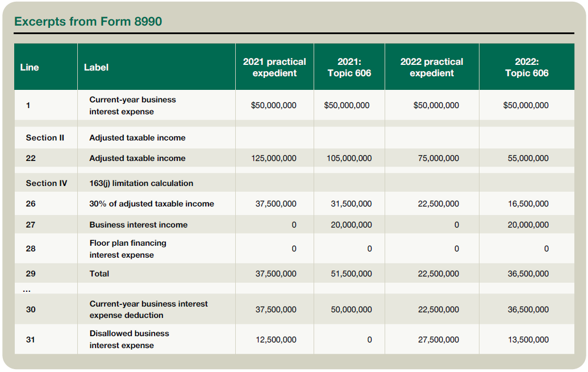Click the '30% of adjusted taxable income' label
This screenshot has height=372, width=588.
click(x=152, y=204)
